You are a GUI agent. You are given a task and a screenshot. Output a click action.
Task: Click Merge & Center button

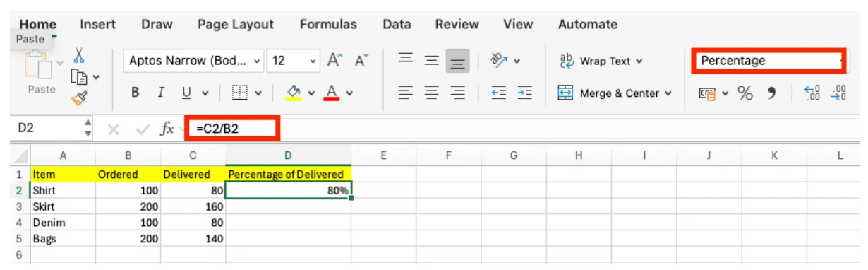(x=615, y=93)
